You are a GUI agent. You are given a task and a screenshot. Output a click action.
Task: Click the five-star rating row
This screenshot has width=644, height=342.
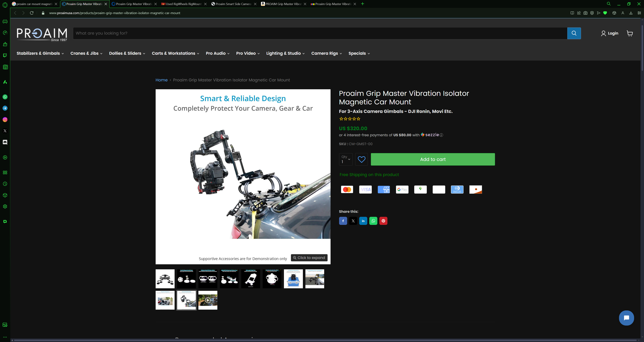click(350, 119)
